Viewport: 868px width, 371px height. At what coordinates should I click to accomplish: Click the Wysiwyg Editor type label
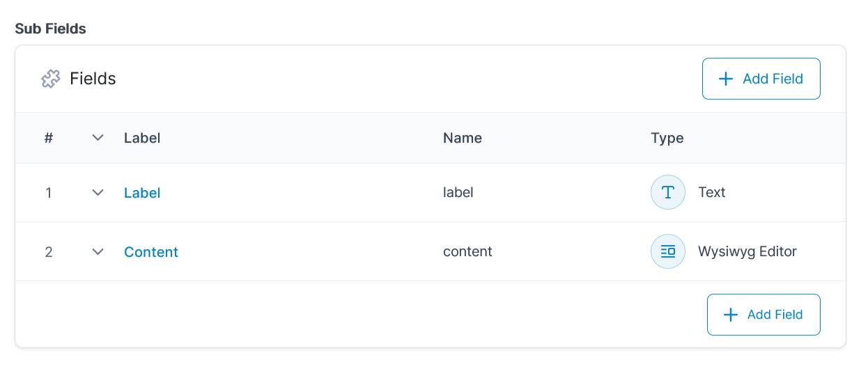(747, 251)
